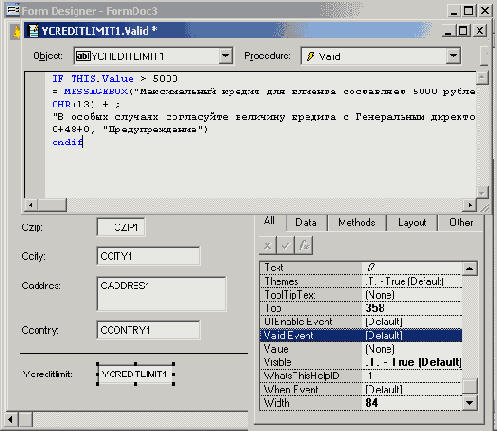Click the code window icon beside YCREDITLIMIT1.Valid

pyautogui.click(x=33, y=31)
